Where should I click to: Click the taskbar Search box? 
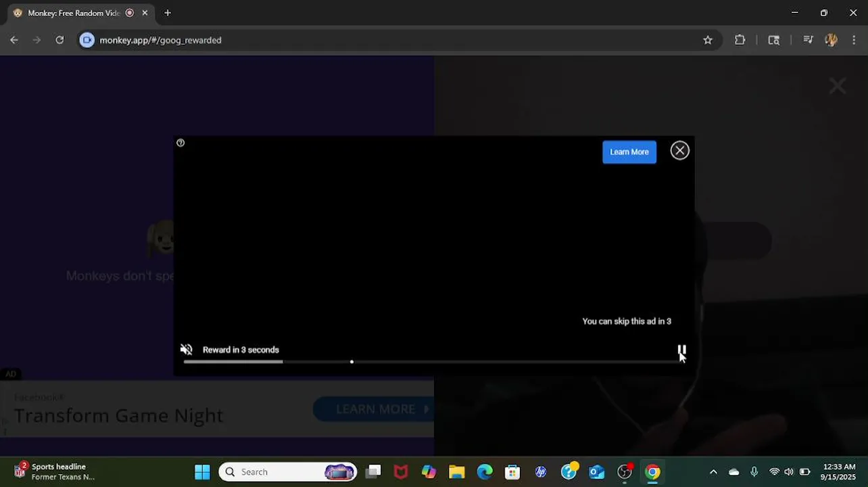(x=288, y=472)
